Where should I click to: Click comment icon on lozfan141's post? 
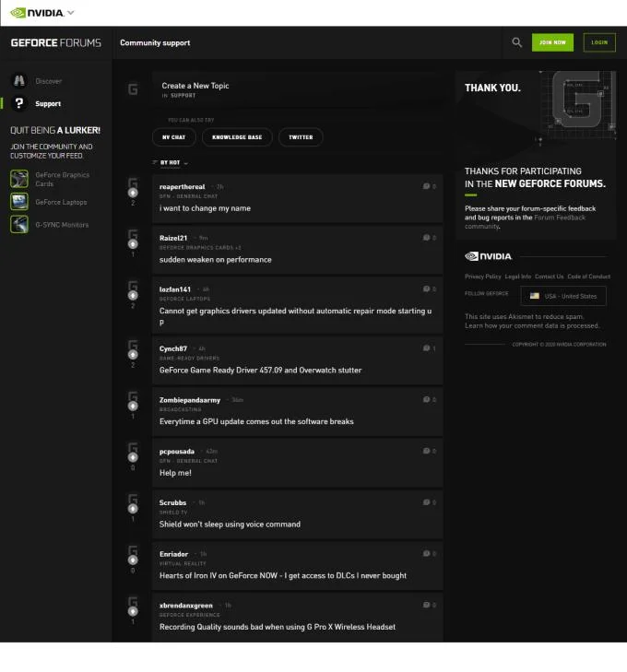(x=426, y=289)
